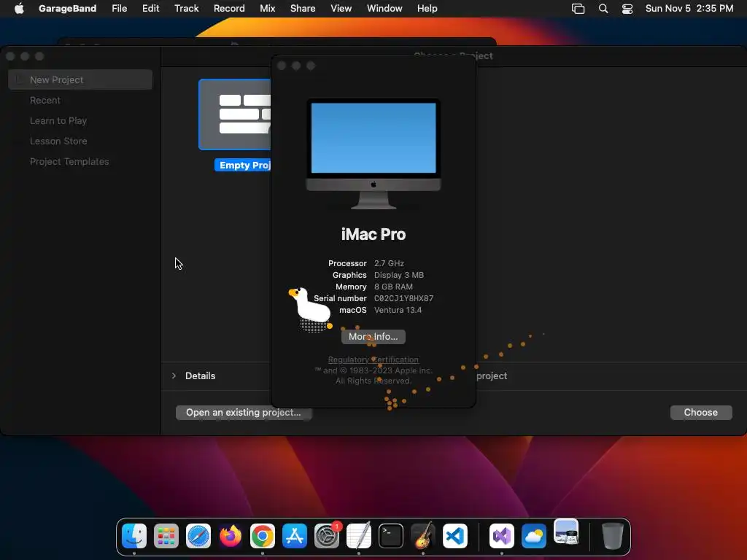Open the View menu
747x560 pixels.
(x=341, y=8)
